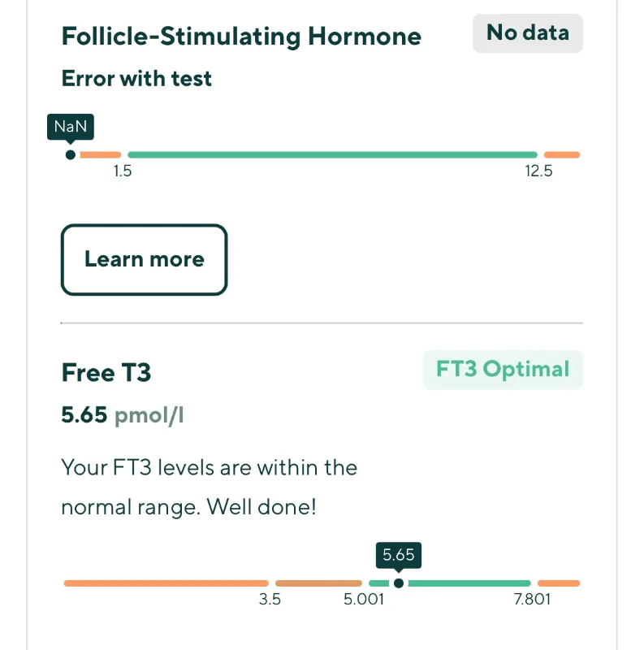Click the 5.65 pmol/l result value

(123, 415)
